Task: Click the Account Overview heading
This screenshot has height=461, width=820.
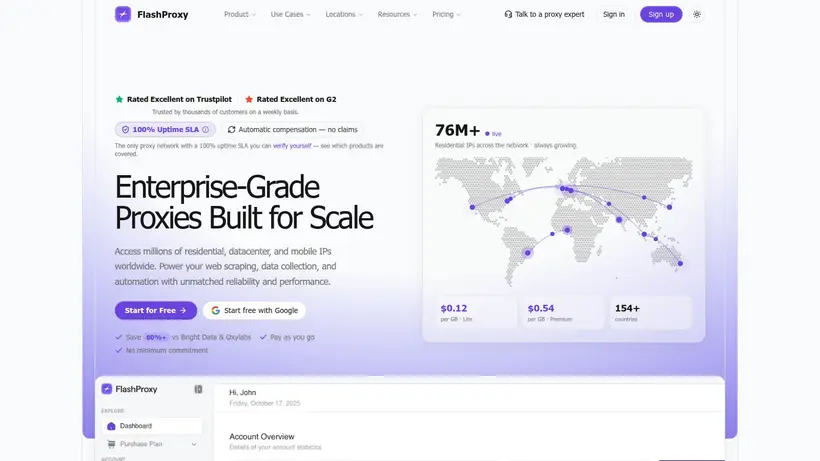Action: 261,436
